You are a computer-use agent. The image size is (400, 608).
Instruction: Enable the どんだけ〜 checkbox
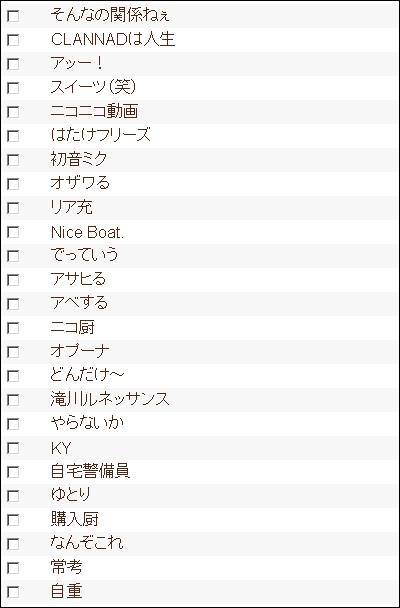coord(13,376)
